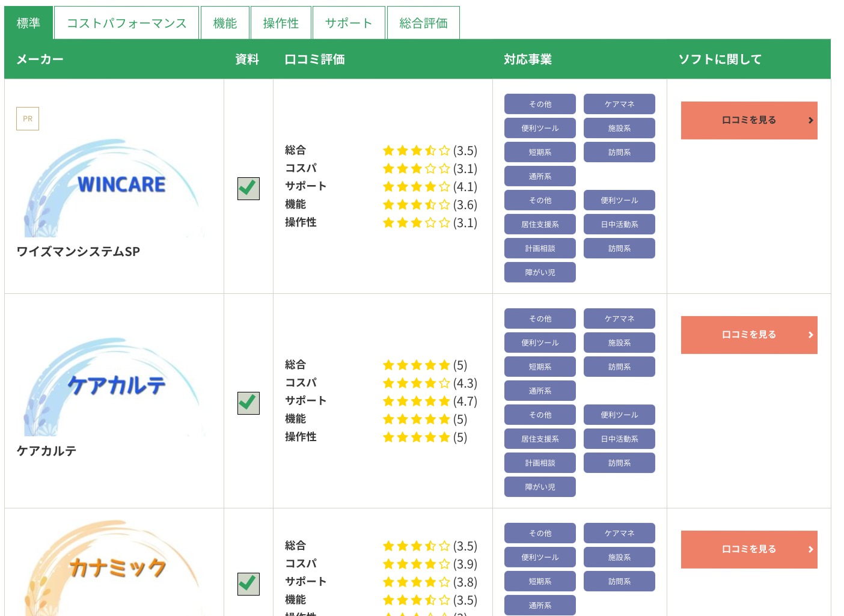Screen dimensions: 844x616
Task: Click the サポート (4.1) star rating for WINCARE
Action: [x=430, y=186]
